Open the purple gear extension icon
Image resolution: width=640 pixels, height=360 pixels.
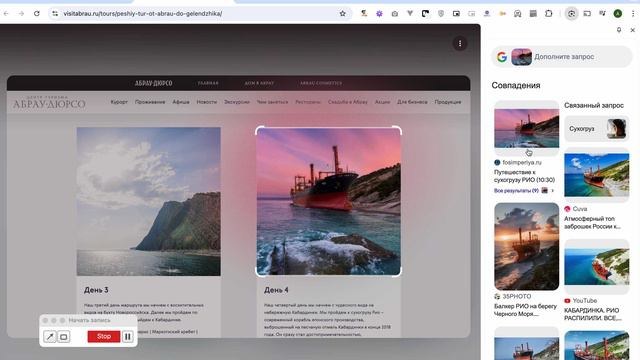point(379,13)
